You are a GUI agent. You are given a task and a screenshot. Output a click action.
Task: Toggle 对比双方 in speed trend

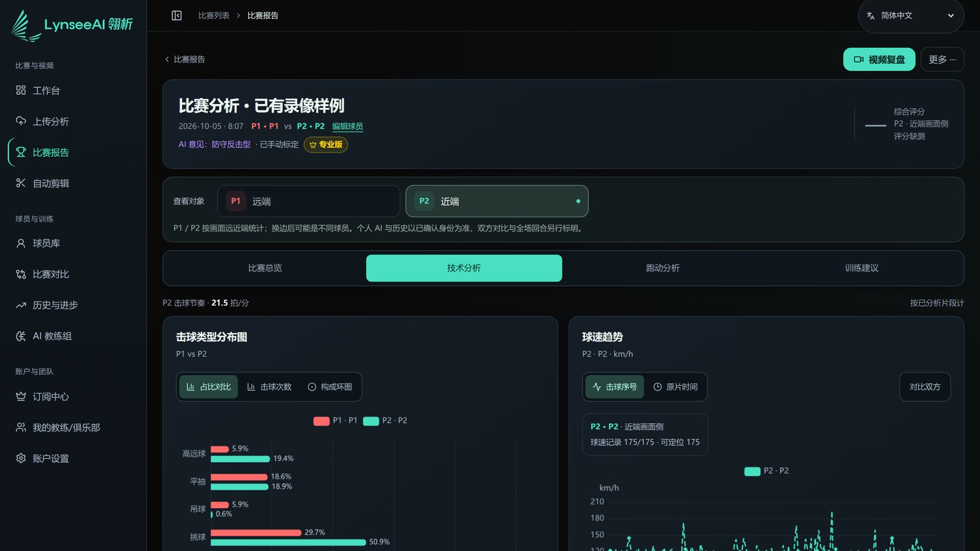(925, 387)
